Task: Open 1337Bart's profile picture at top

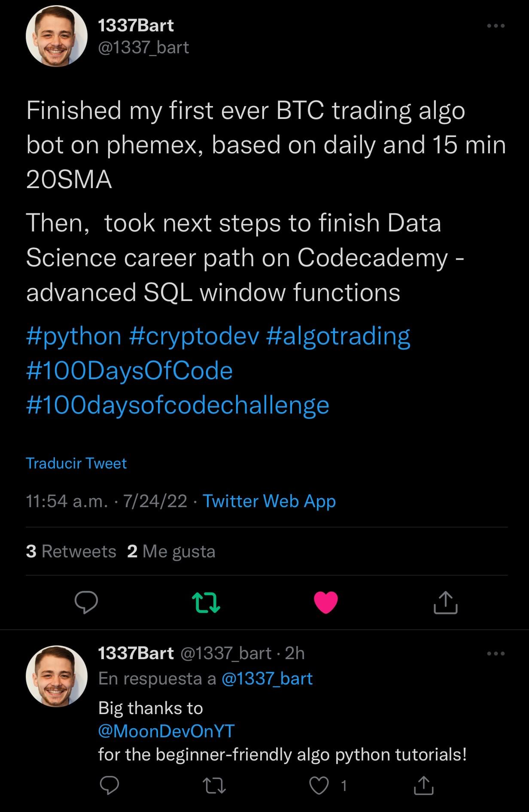Action: [x=57, y=36]
